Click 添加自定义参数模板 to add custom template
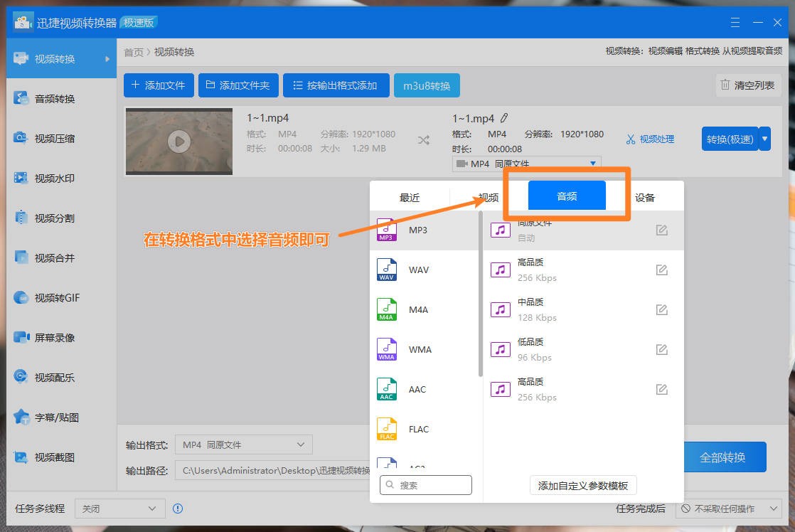795x532 pixels. [x=582, y=484]
